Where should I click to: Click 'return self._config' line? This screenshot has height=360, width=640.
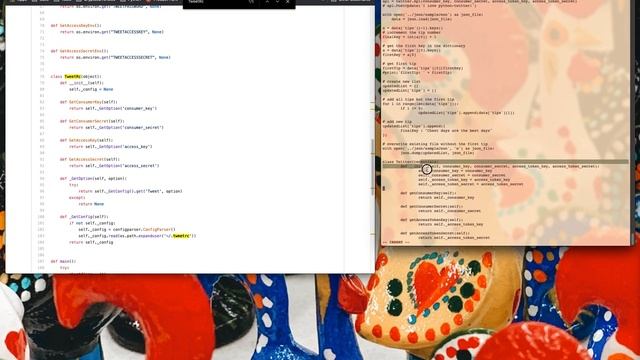(x=91, y=242)
